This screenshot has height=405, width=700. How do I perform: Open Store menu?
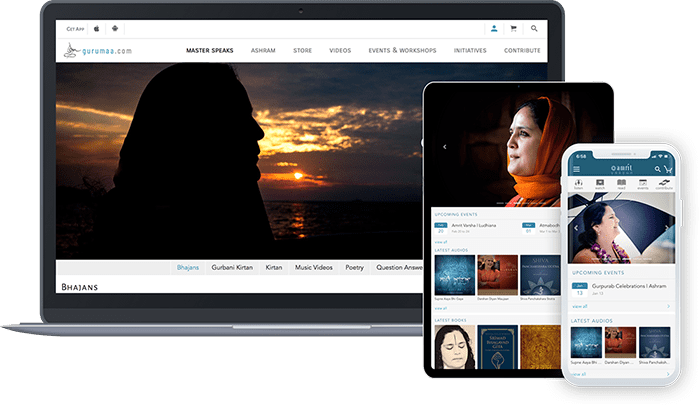(302, 50)
